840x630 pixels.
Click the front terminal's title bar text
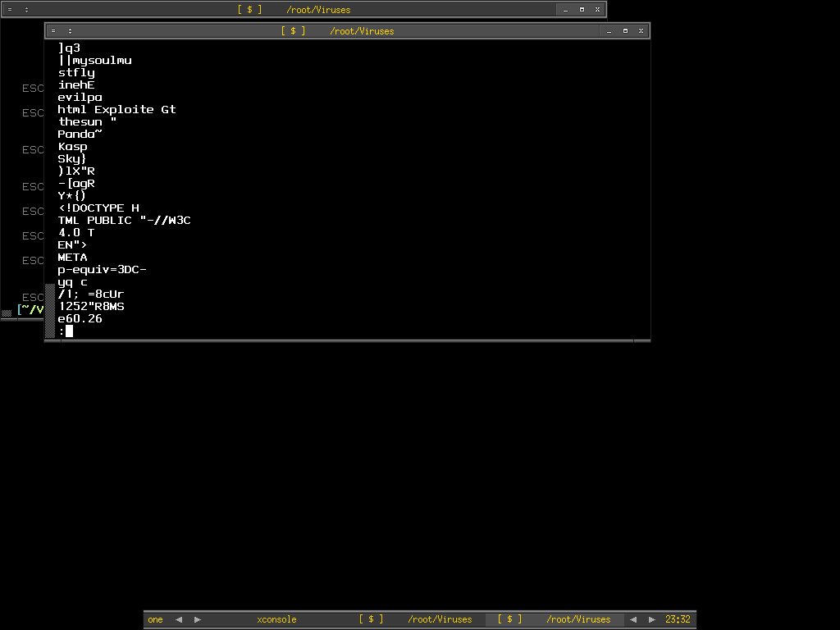tap(361, 31)
